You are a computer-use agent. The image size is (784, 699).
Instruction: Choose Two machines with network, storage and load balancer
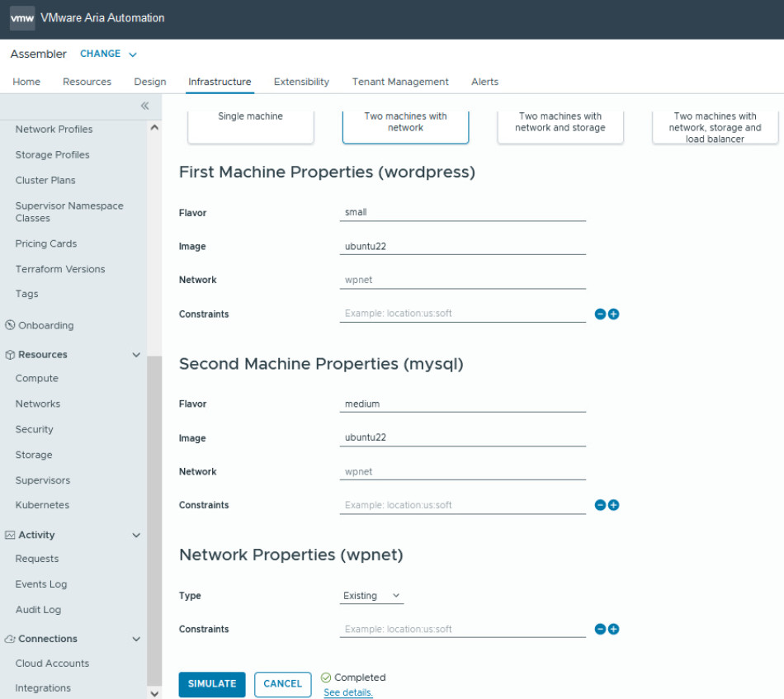(716, 127)
